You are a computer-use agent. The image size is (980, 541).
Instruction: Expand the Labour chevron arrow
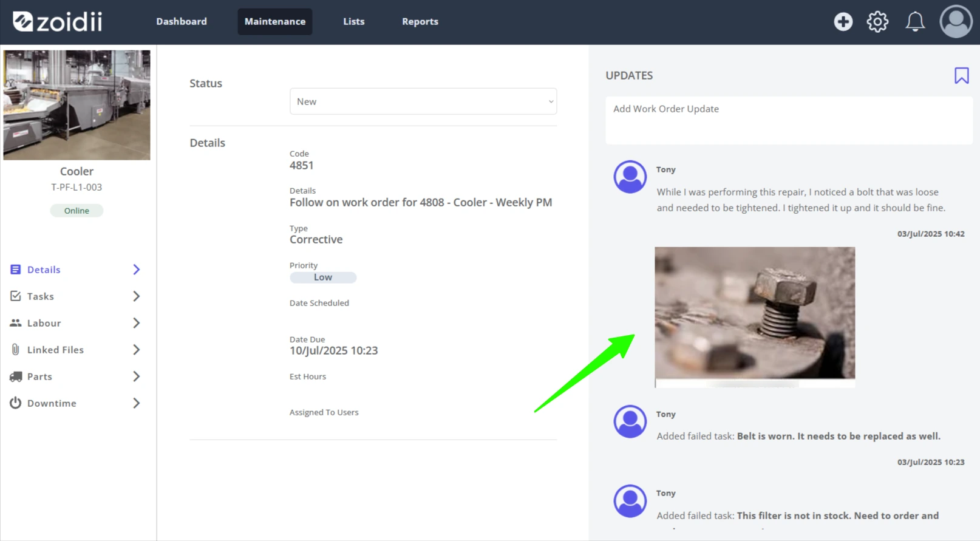click(137, 323)
